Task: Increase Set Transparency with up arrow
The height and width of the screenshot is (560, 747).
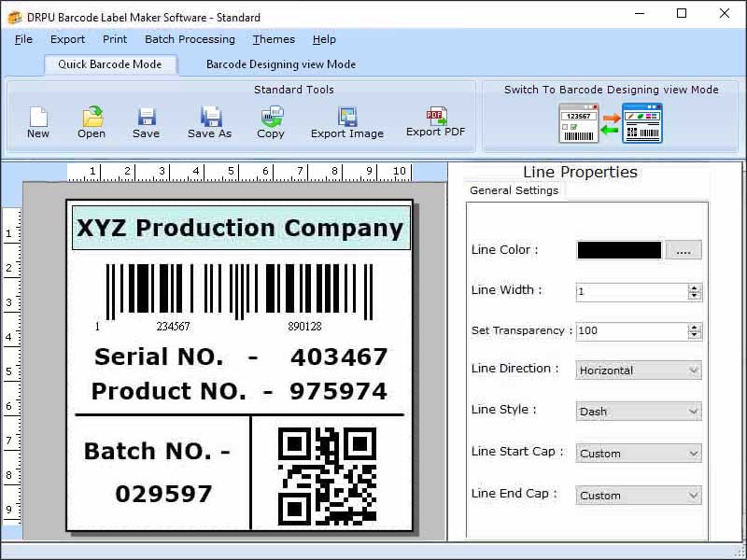Action: click(x=695, y=328)
